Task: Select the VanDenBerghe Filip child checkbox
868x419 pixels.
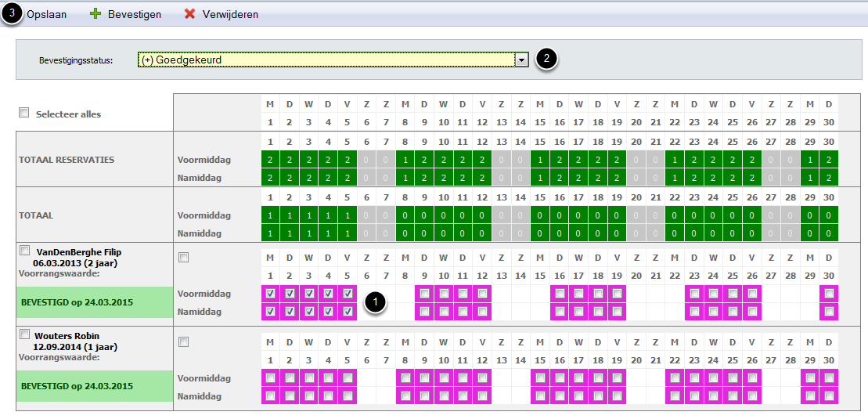Action: pyautogui.click(x=24, y=251)
